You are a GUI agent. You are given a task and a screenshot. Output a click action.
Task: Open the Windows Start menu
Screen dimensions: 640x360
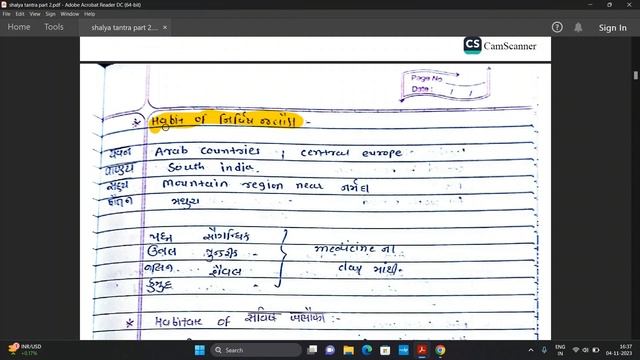point(200,350)
